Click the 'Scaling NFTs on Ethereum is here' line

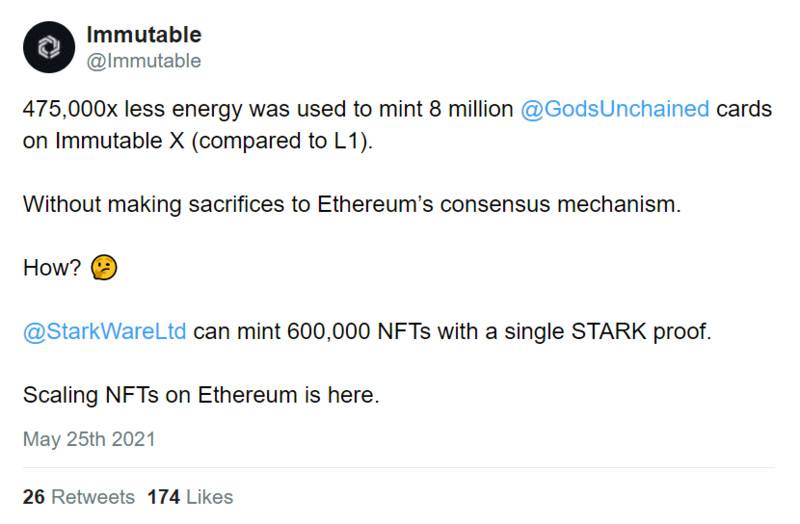point(202,395)
